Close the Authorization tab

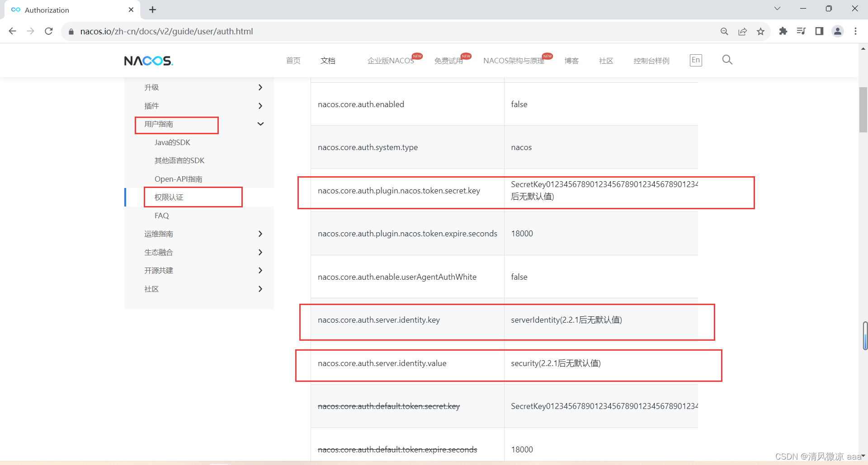tap(131, 9)
